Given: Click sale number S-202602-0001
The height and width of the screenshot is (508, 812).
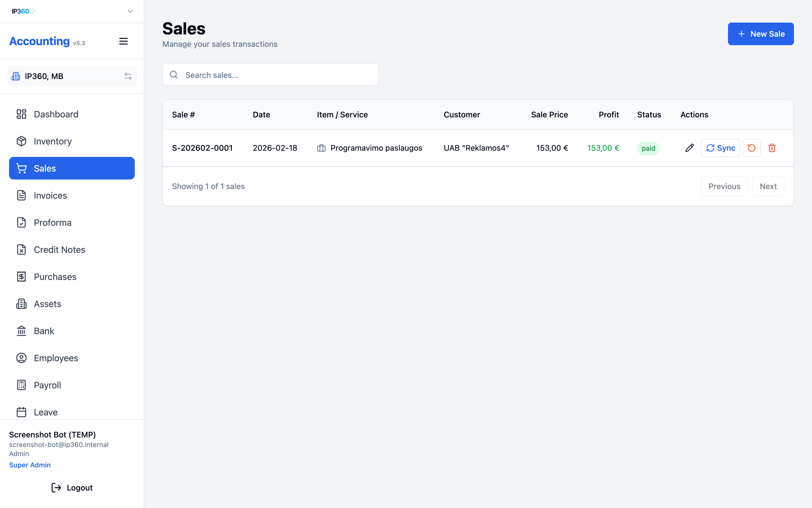Looking at the screenshot, I should pyautogui.click(x=202, y=148).
